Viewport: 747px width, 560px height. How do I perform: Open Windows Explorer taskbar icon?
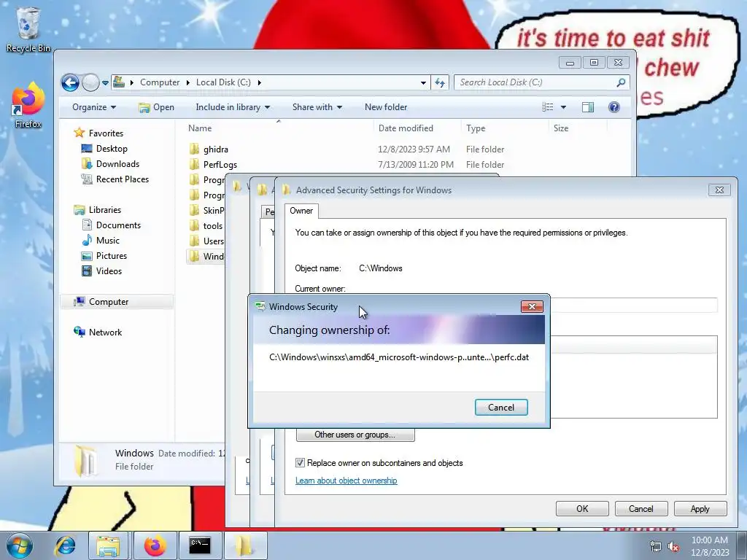108,545
